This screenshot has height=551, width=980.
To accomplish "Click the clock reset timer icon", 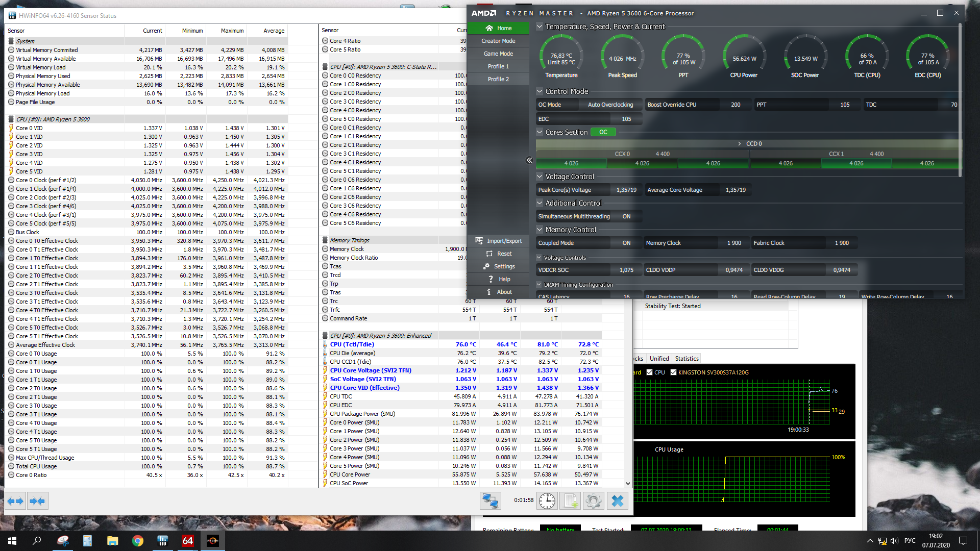I will (x=547, y=501).
